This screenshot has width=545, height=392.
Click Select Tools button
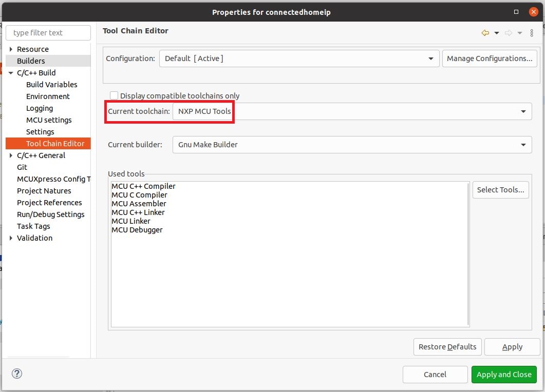500,189
